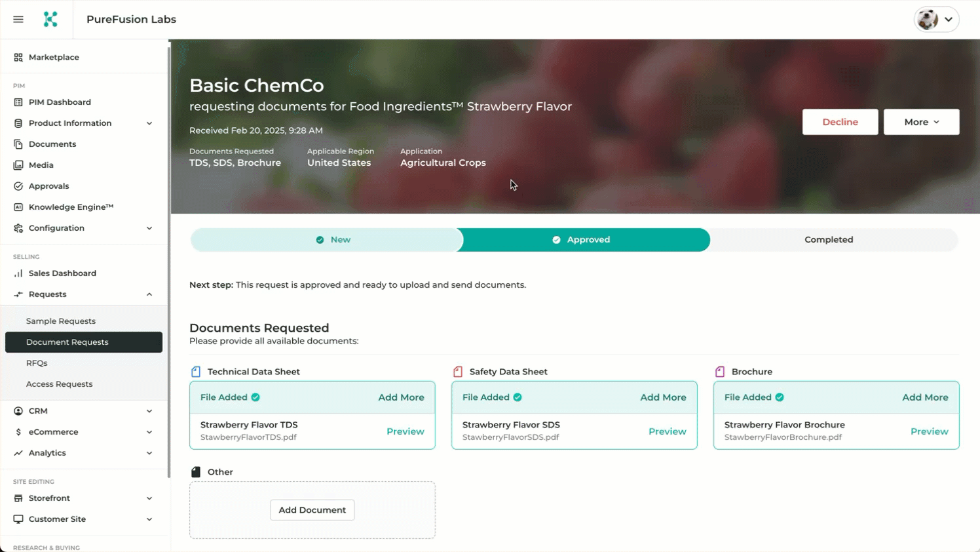This screenshot has height=552, width=980.
Task: Decline the document request
Action: [840, 122]
